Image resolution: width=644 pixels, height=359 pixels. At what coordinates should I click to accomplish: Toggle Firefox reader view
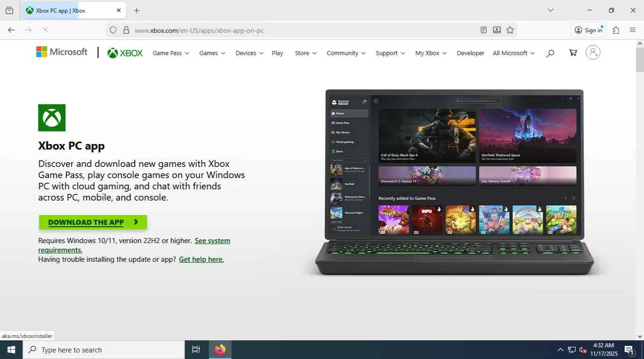[483, 30]
